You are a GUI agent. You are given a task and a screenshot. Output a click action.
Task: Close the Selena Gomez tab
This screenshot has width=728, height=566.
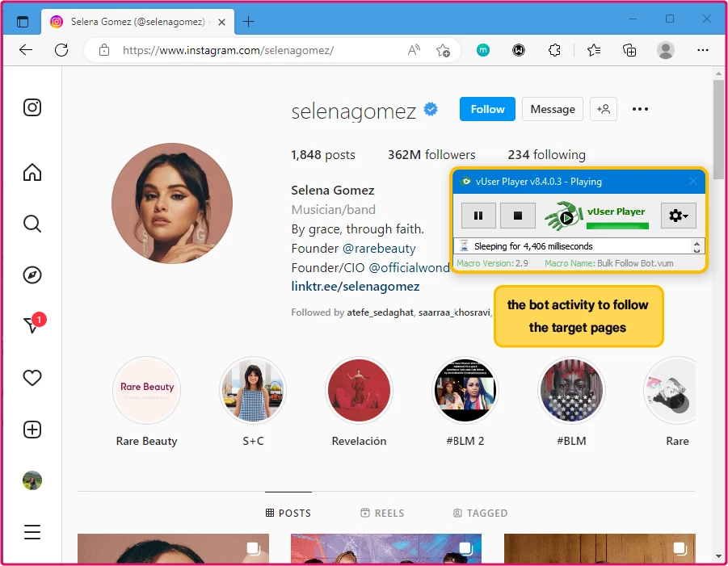[222, 22]
